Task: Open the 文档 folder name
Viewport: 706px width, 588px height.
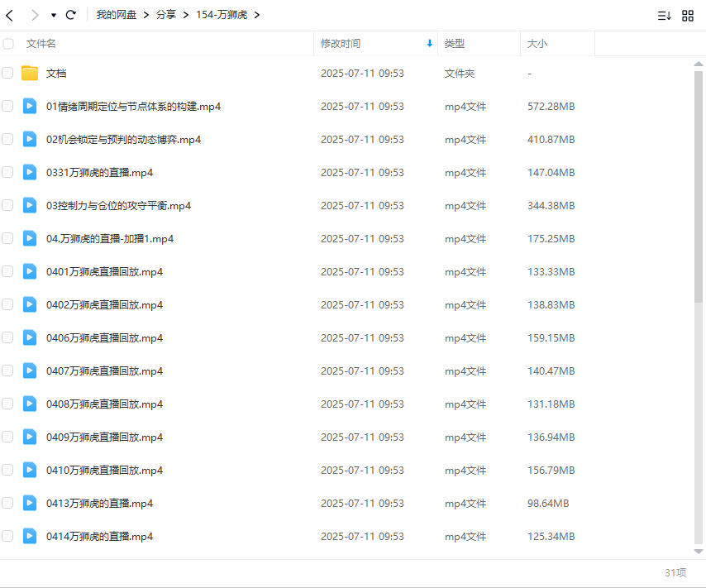Action: tap(56, 73)
